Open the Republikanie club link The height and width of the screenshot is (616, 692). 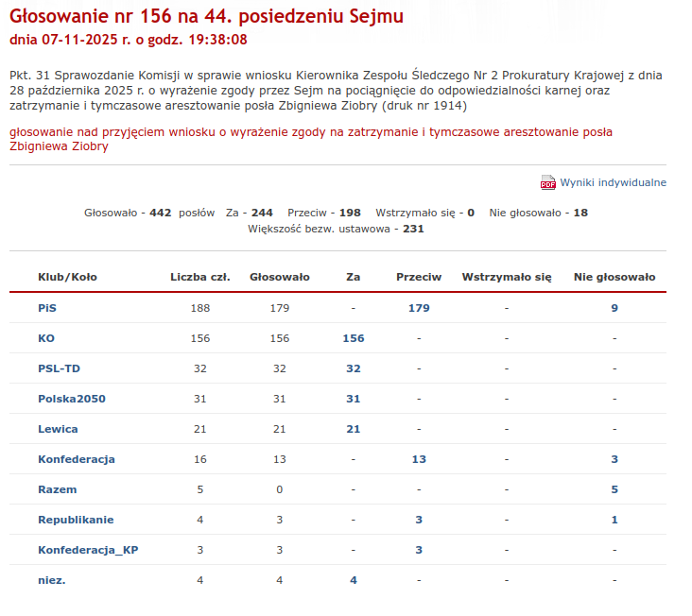[x=76, y=520]
